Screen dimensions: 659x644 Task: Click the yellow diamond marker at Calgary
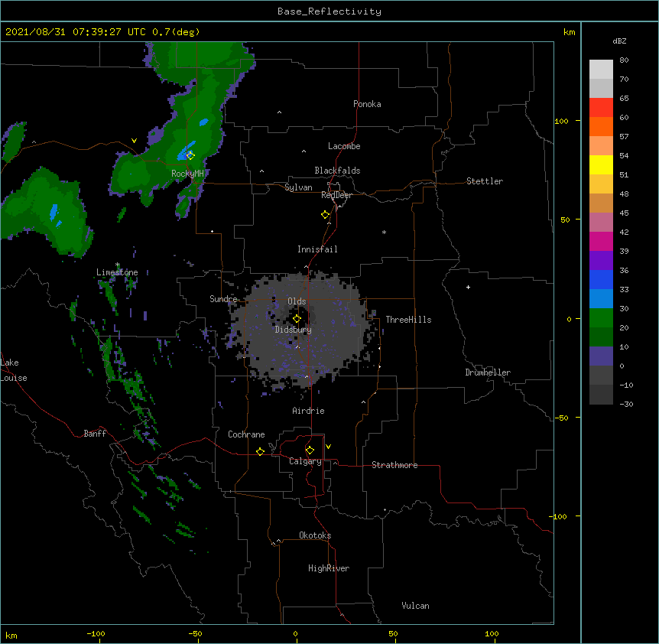310,450
